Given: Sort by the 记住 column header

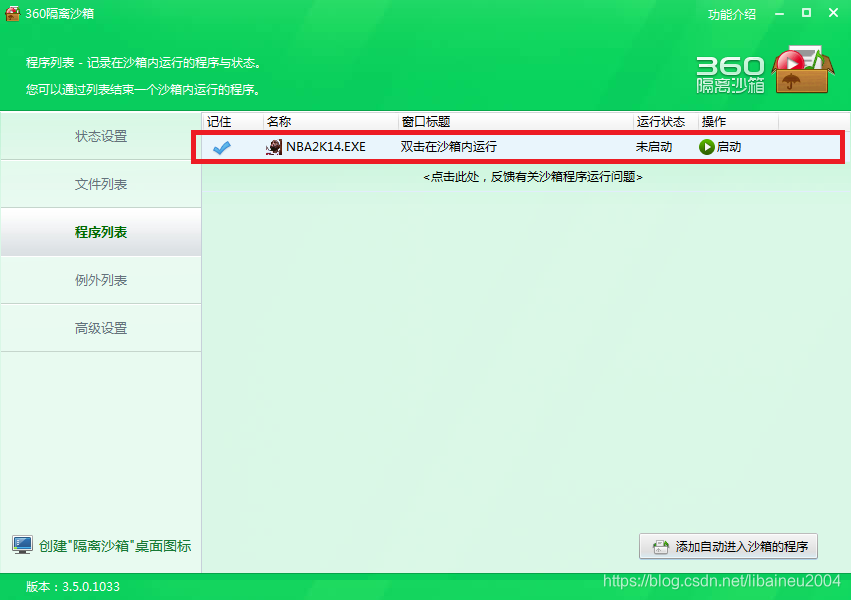Looking at the screenshot, I should (232, 122).
